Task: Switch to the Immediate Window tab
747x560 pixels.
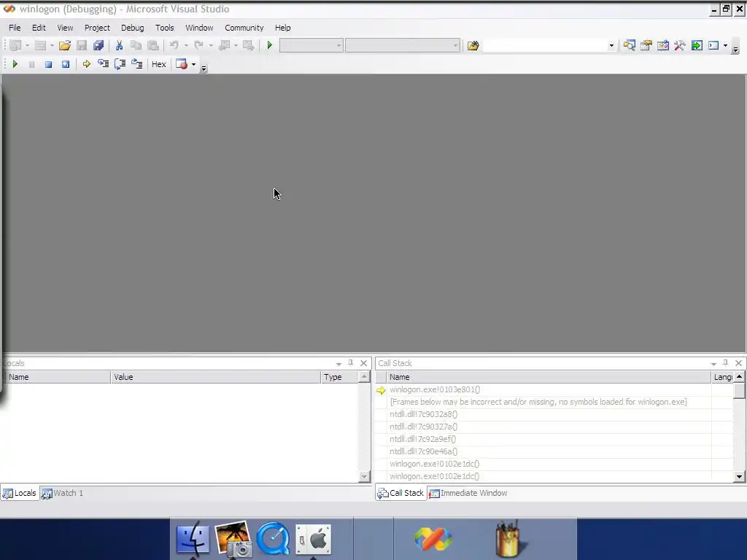Action: [468, 494]
